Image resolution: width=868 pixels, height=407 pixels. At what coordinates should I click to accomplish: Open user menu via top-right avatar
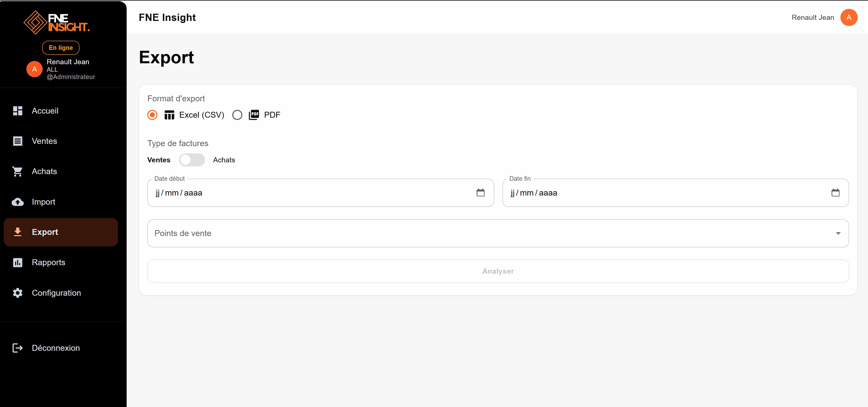pyautogui.click(x=848, y=18)
